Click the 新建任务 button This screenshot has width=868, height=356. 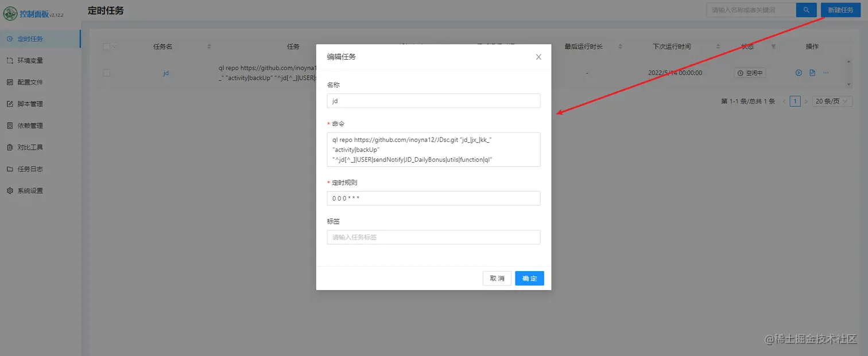(840, 10)
